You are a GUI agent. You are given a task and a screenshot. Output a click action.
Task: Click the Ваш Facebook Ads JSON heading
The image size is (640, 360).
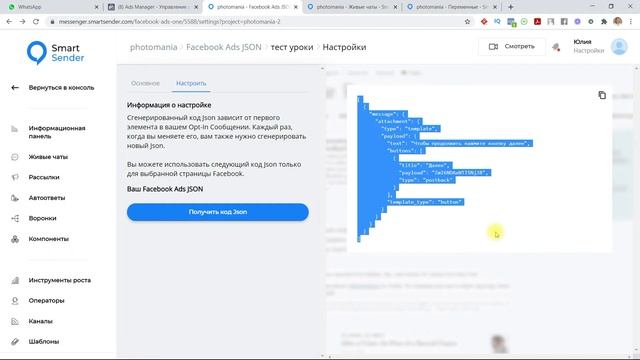tap(165, 189)
